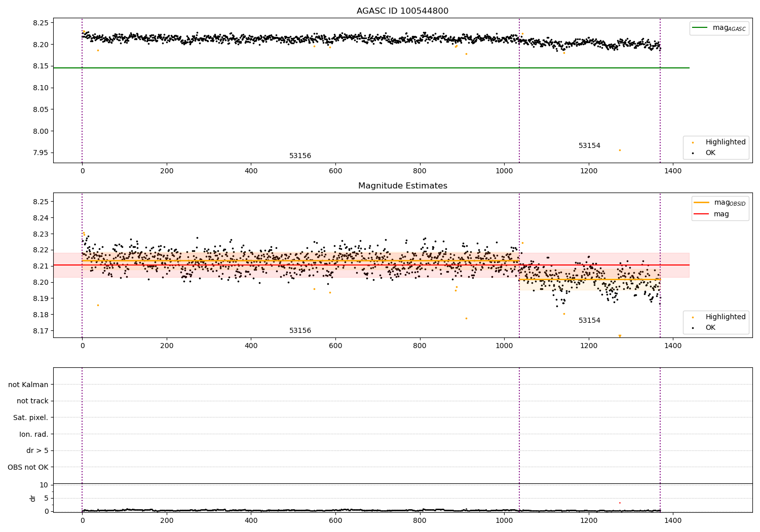Click the red 'mag' legend entry in middle plot
Screen dimensions: 760x532
coord(712,214)
